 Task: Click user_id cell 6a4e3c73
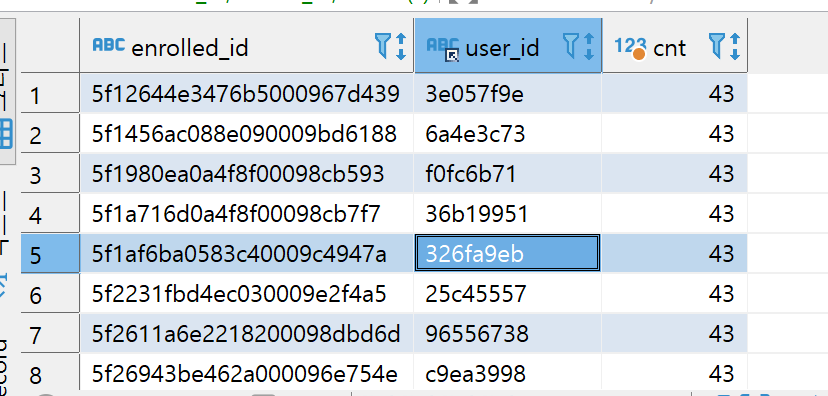(x=507, y=134)
